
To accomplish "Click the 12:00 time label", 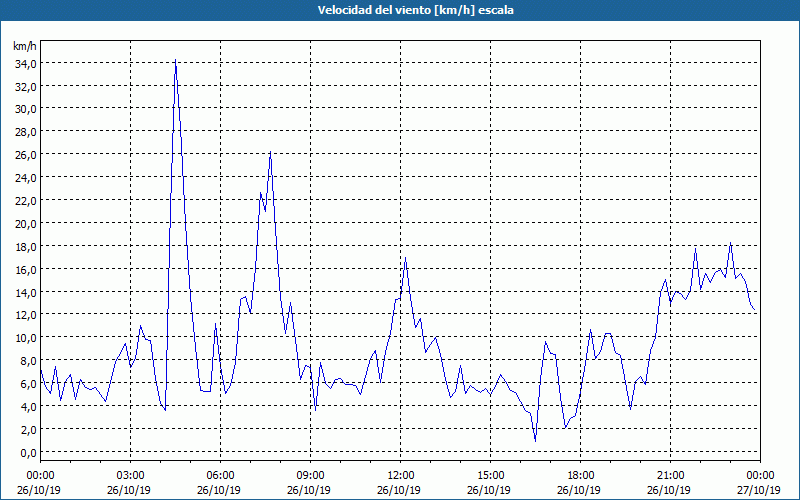I will [x=401, y=476].
